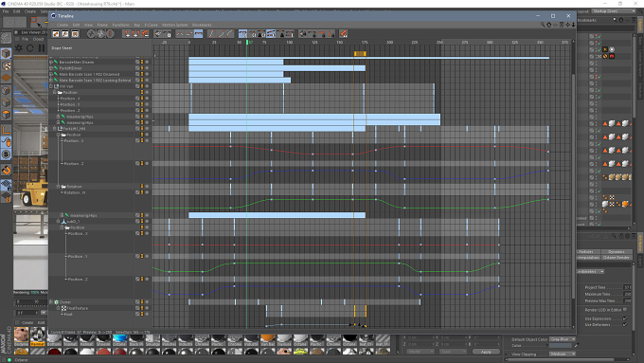This screenshot has height=363, width=644.
Task: Click the first key-frame selection icon in Timeline toolbar
Action: coord(127,34)
